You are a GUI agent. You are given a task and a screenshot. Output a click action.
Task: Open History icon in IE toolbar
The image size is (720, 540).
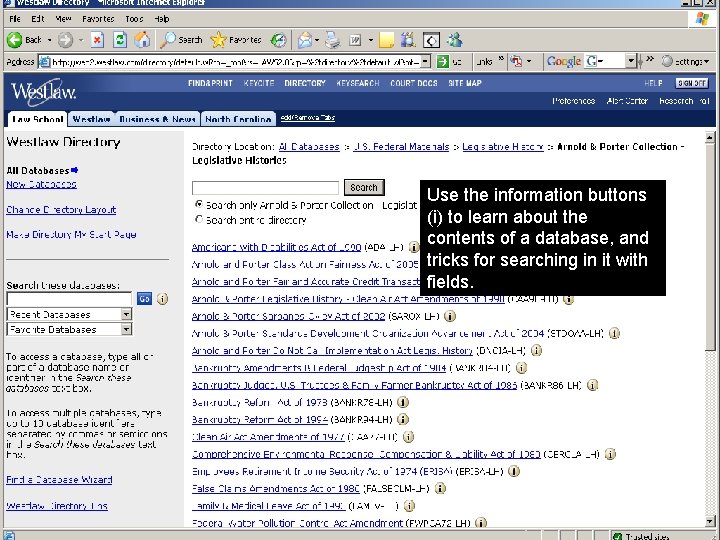click(x=278, y=40)
